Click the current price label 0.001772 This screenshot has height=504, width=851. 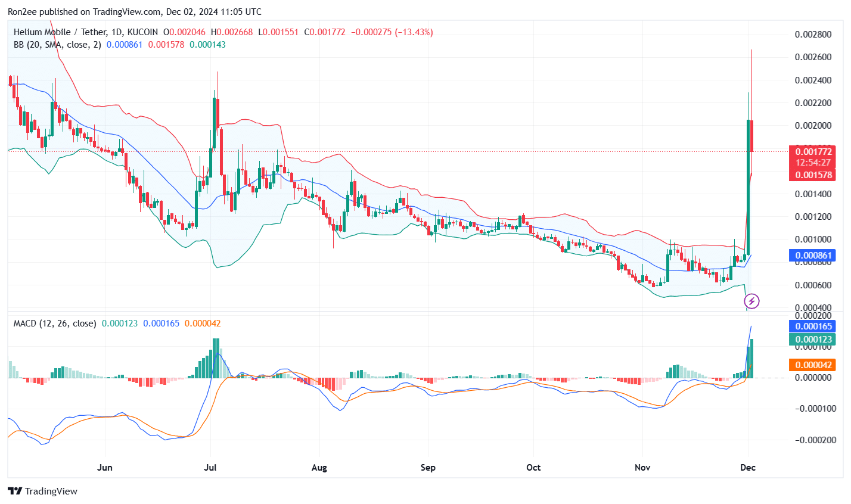(x=812, y=152)
